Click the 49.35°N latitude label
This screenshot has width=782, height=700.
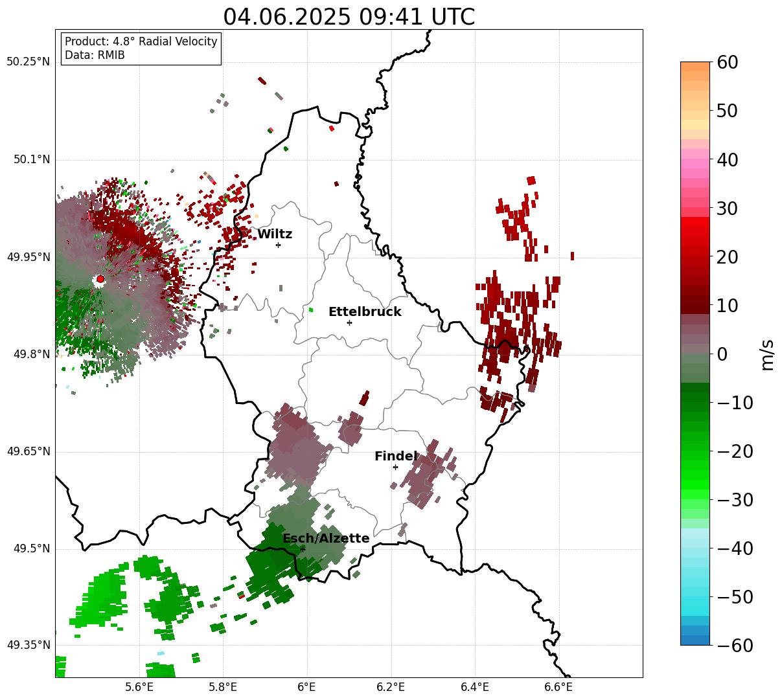[x=28, y=645]
